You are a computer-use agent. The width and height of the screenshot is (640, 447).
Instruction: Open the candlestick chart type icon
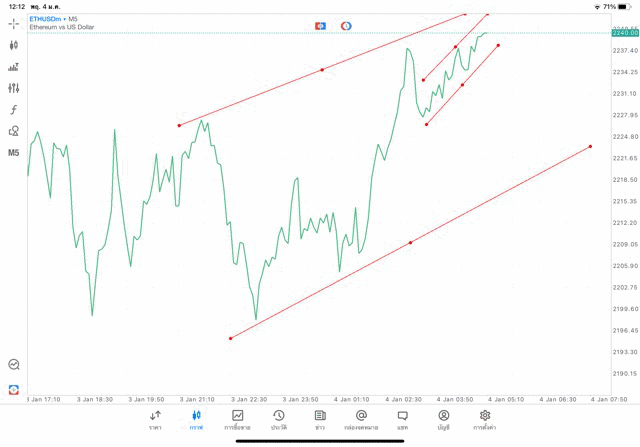coord(14,45)
